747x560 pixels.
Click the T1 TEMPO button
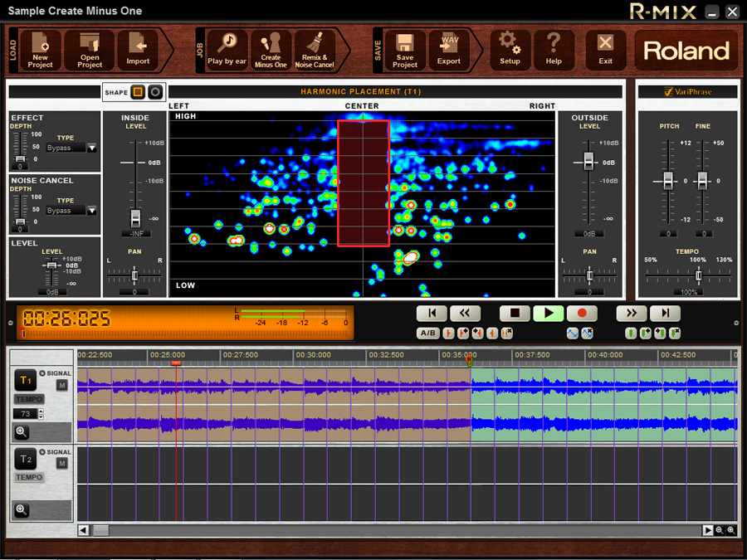[x=29, y=399]
